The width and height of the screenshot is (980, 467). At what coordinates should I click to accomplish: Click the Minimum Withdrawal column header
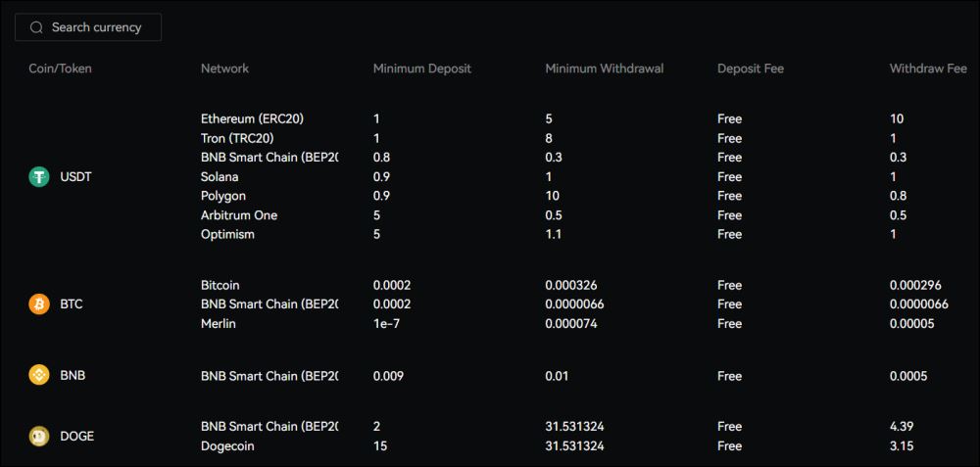click(604, 69)
